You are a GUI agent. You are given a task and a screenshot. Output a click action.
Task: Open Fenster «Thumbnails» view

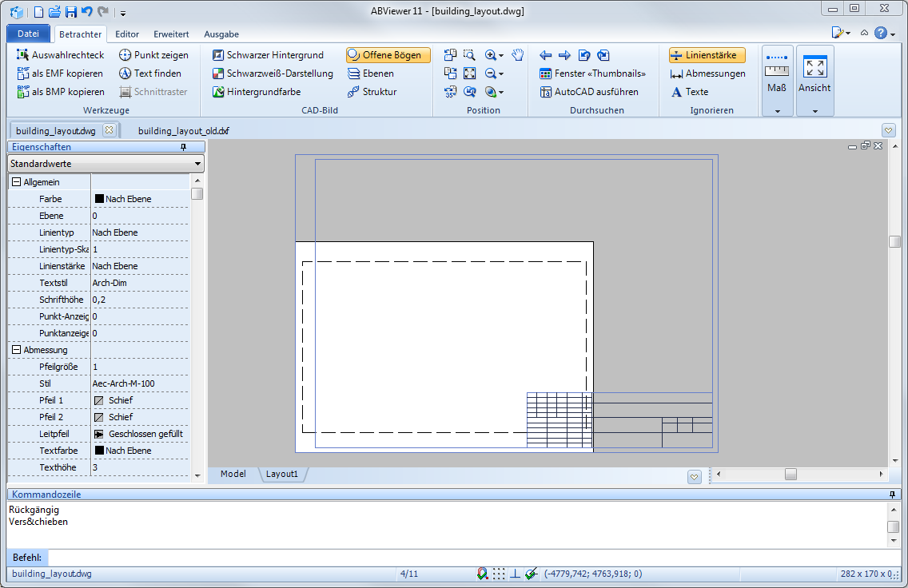pyautogui.click(x=592, y=73)
